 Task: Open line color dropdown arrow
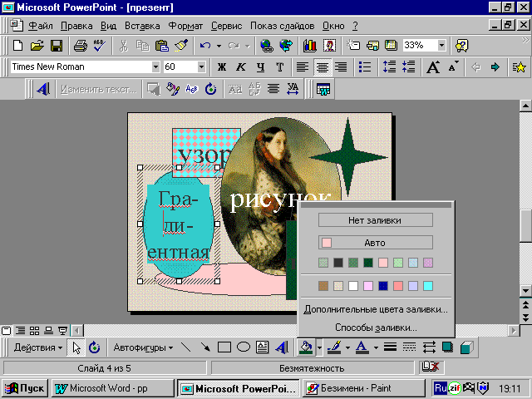347,347
